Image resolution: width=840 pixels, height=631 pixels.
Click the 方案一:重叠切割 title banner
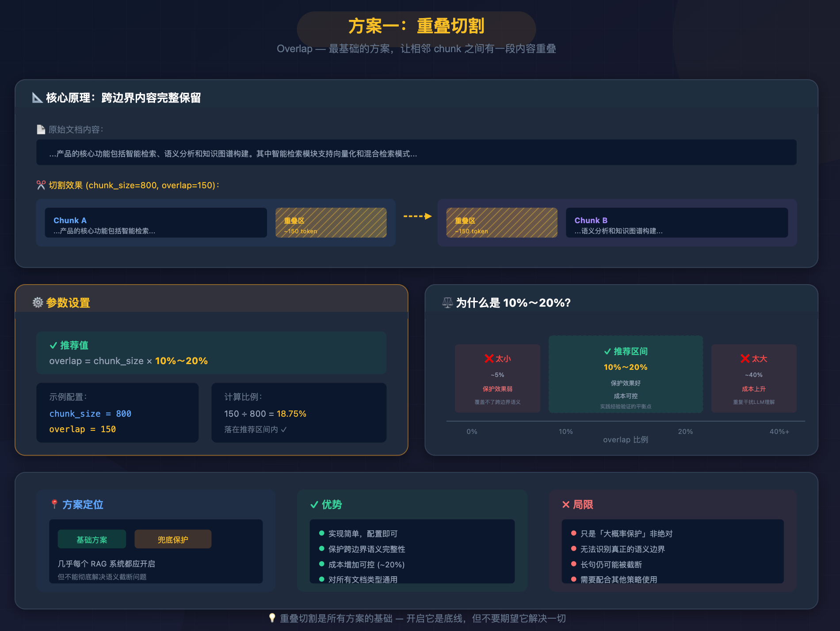(416, 27)
